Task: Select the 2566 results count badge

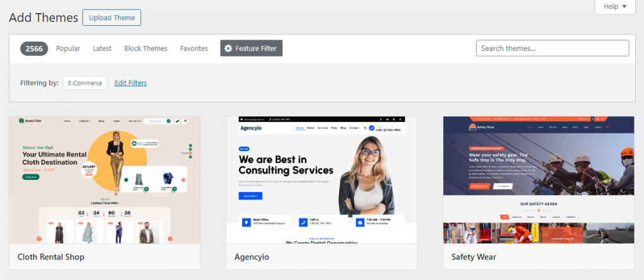Action: (34, 48)
